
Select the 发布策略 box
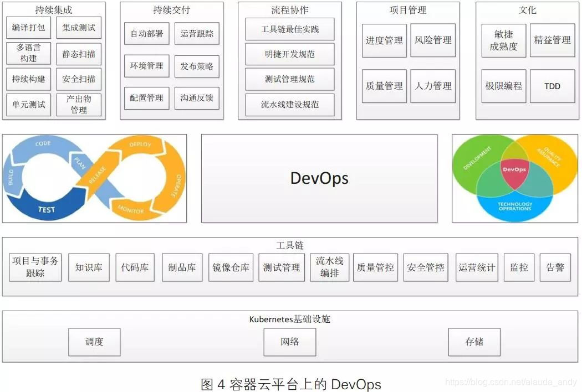[x=197, y=66]
